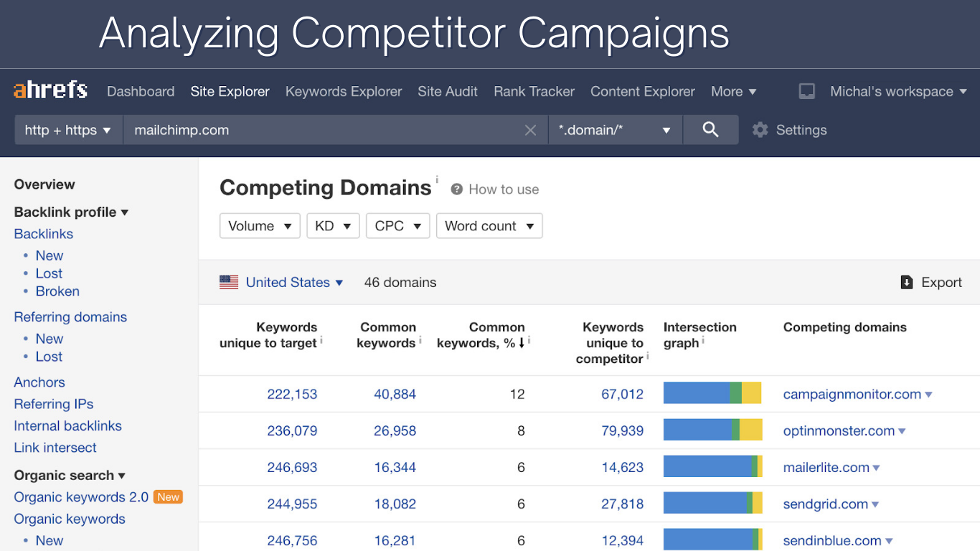Open Site Audit tab
The height and width of the screenshot is (551, 980).
pyautogui.click(x=448, y=91)
